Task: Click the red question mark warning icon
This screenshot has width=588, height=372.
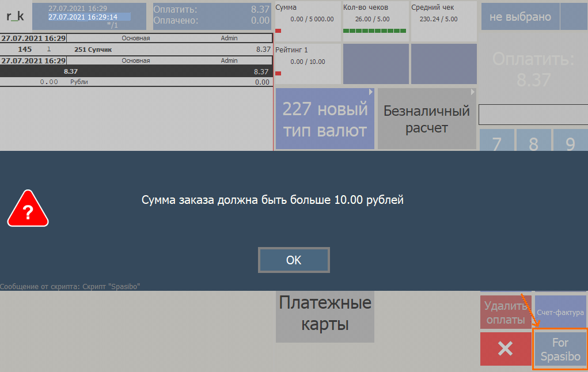Action: pyautogui.click(x=28, y=209)
